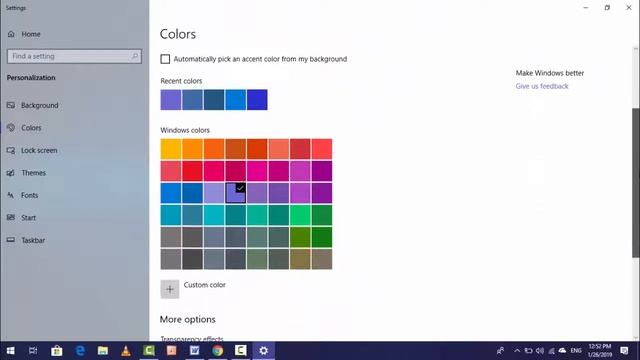Viewport: 640px width, 360px height.
Task: Click the Settings gear on taskbar
Action: pyautogui.click(x=264, y=351)
